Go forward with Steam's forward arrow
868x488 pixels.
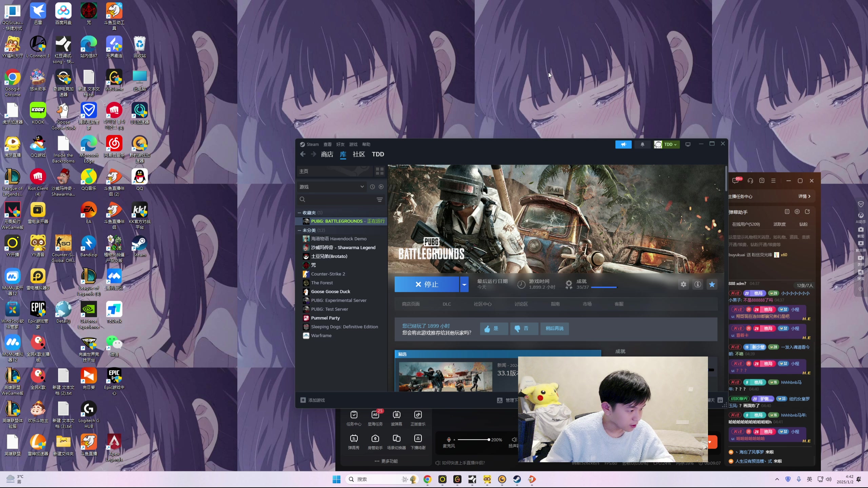pyautogui.click(x=314, y=154)
